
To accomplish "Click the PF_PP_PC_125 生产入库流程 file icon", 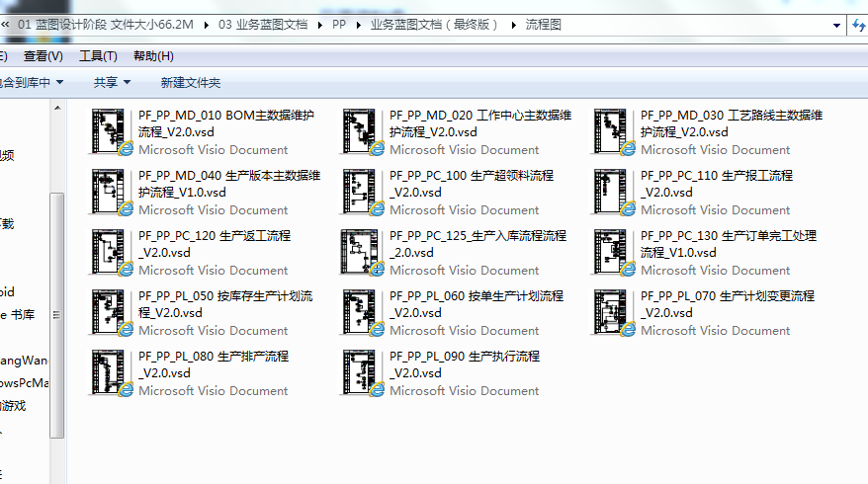I will (363, 253).
